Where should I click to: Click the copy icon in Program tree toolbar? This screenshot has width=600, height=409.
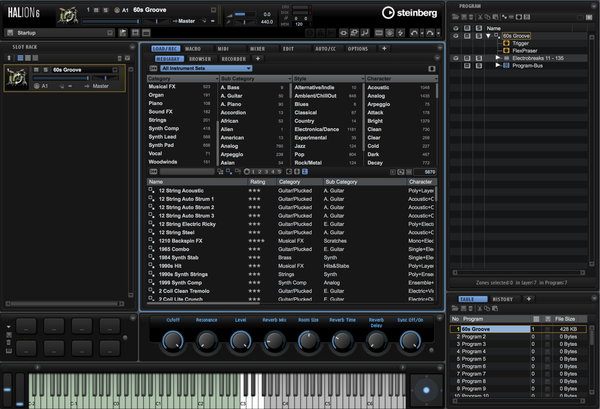coord(488,17)
